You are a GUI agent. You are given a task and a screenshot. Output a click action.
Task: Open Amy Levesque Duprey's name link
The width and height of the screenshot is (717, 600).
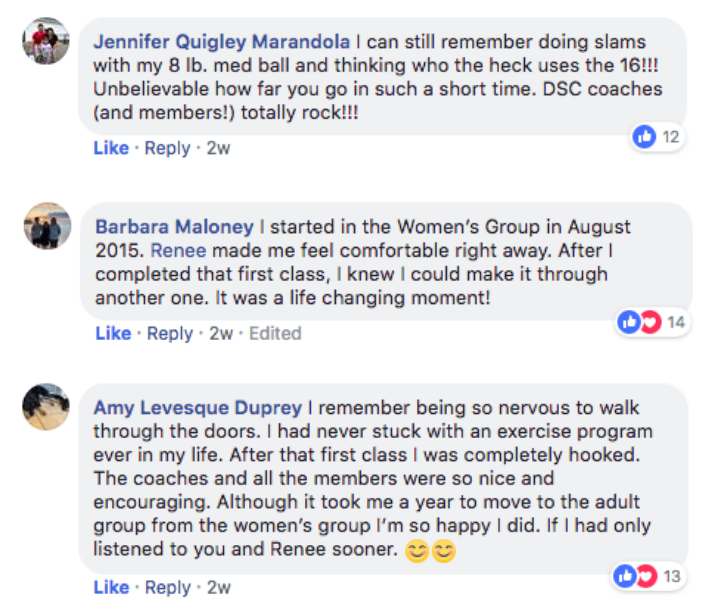click(199, 408)
